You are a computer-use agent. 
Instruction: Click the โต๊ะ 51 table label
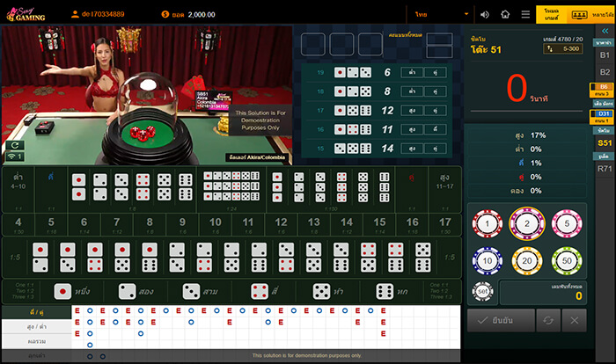(486, 50)
